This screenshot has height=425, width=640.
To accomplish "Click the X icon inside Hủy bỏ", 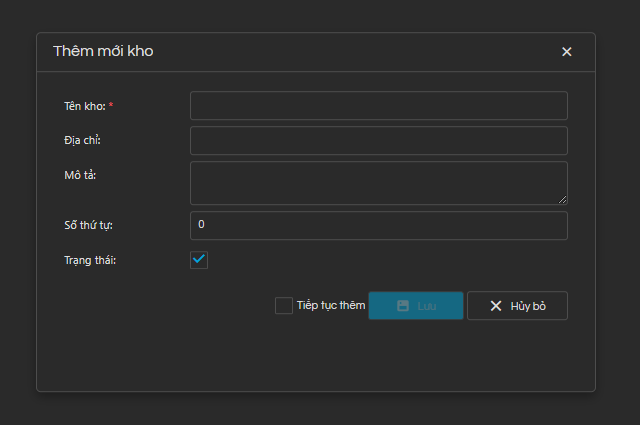I will pos(496,306).
